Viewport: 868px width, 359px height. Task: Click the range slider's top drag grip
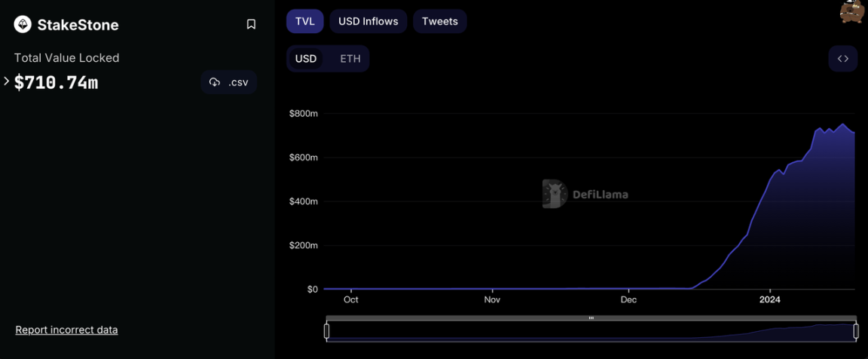(591, 318)
